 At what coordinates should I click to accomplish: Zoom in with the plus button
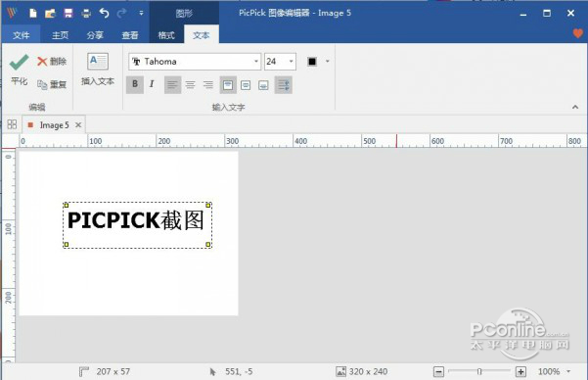(x=520, y=372)
